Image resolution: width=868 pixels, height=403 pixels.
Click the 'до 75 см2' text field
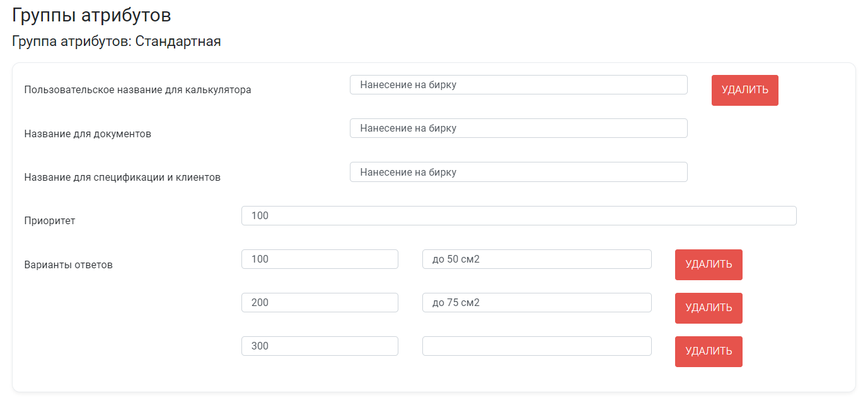(x=536, y=302)
